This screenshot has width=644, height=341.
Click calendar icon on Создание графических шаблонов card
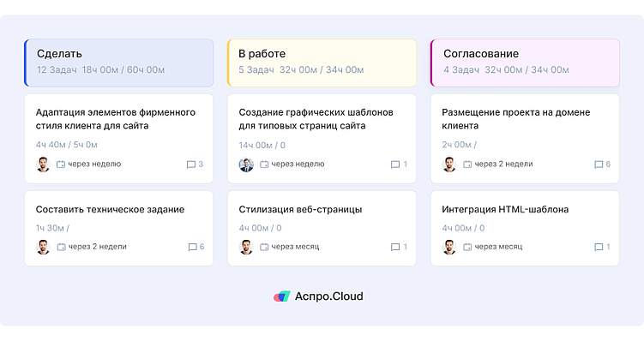pos(264,165)
